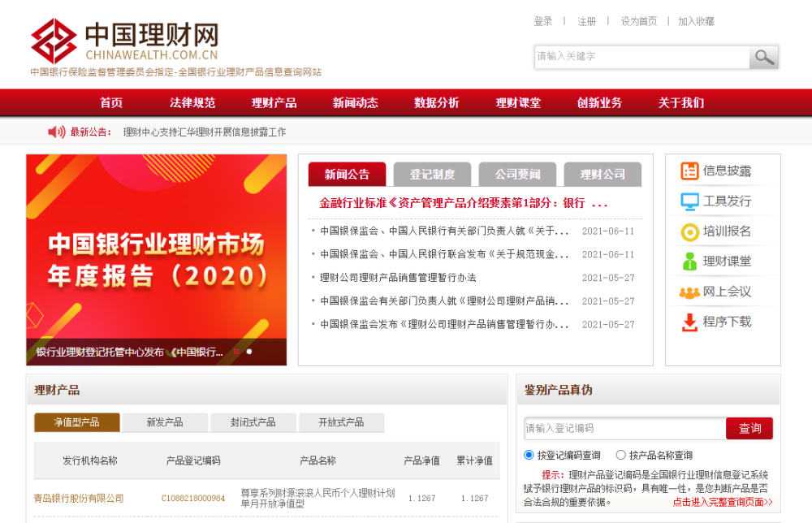Click 设为首页 link
Viewport: 812px width, 523px height.
pyautogui.click(x=638, y=21)
